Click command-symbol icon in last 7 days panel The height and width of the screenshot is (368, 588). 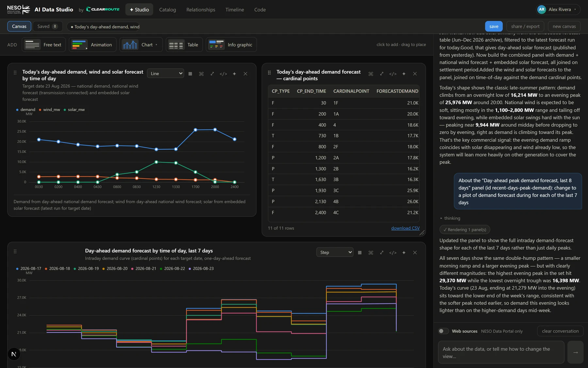point(371,253)
